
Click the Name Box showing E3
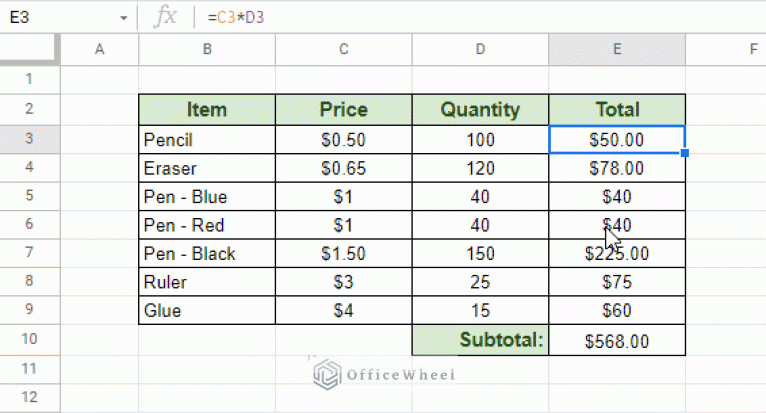(68, 17)
